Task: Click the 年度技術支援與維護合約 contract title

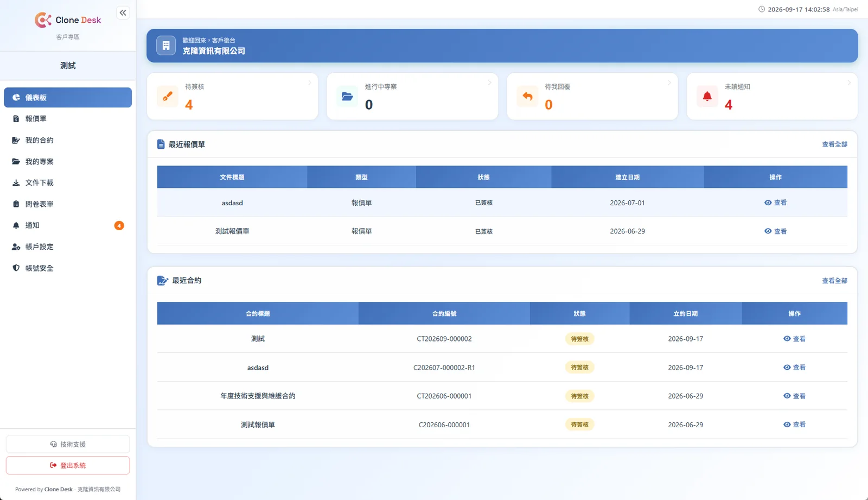Action: click(x=258, y=396)
